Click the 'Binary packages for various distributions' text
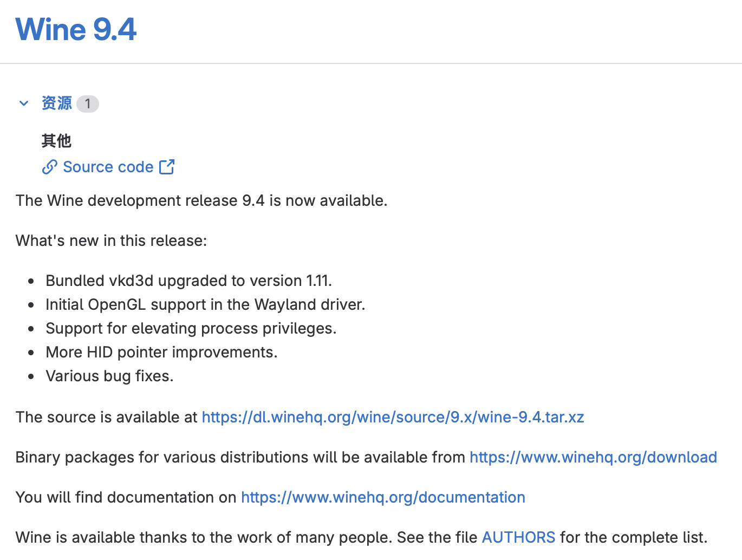The height and width of the screenshot is (560, 742). [x=240, y=457]
